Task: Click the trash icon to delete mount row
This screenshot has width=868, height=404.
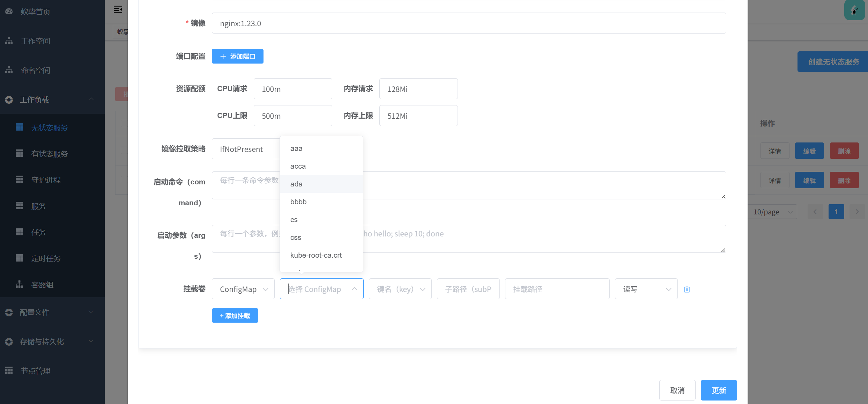Action: [x=687, y=289]
